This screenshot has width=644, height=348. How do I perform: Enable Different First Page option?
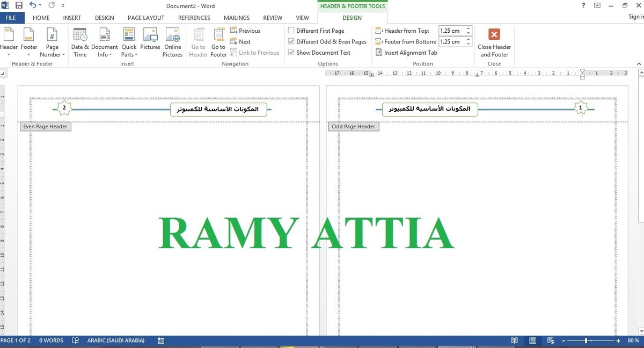tap(291, 31)
